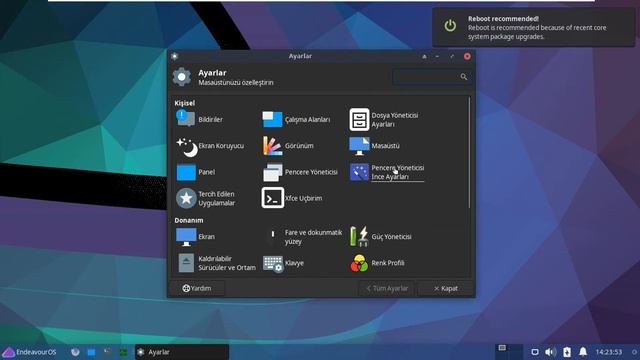The image size is (640, 360).
Task: Launch the web browser from panel
Action: (x=75, y=352)
